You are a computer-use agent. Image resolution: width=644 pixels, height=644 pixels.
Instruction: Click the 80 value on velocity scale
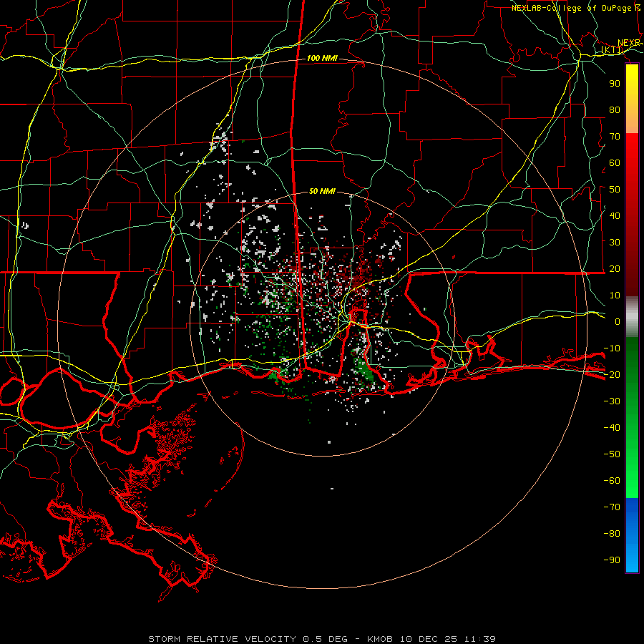pyautogui.click(x=615, y=109)
